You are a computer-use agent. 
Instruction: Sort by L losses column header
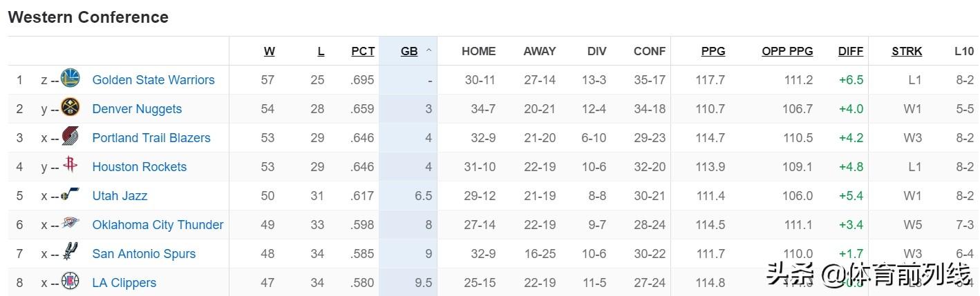321,51
